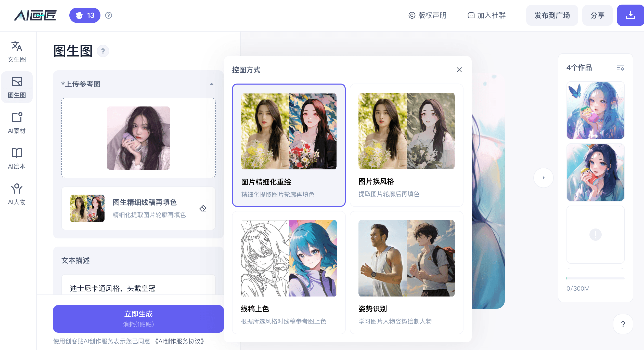Open 版权声明 copyright notice
644x350 pixels.
tap(428, 15)
